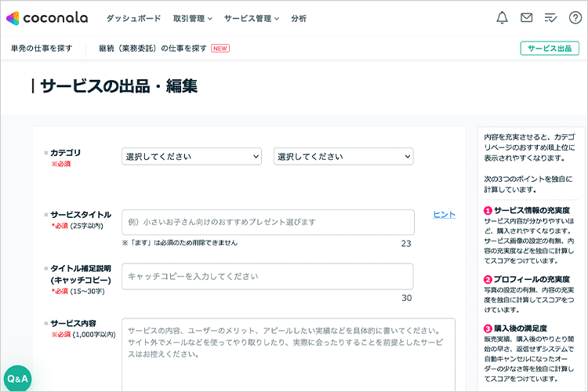Go to ダッシュボード
The image size is (588, 392).
pyautogui.click(x=133, y=18)
